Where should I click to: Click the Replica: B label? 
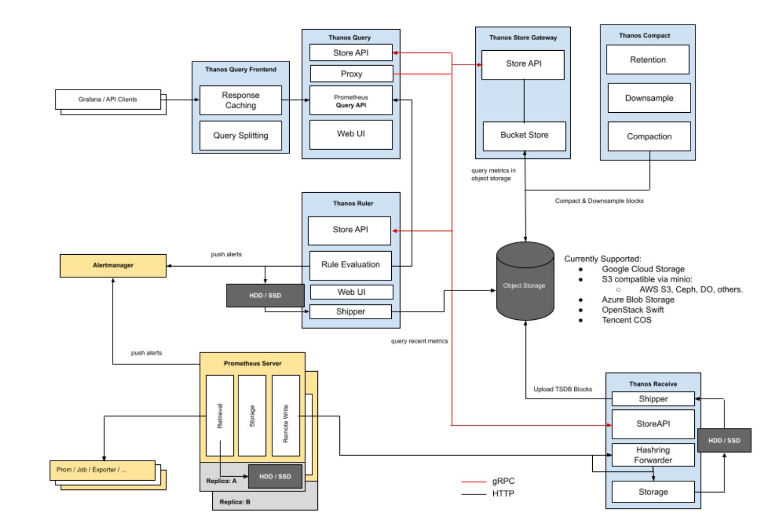point(235,502)
